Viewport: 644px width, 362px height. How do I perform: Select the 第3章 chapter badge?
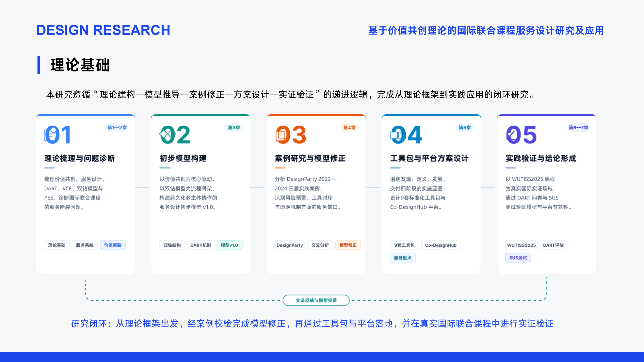pos(234,128)
